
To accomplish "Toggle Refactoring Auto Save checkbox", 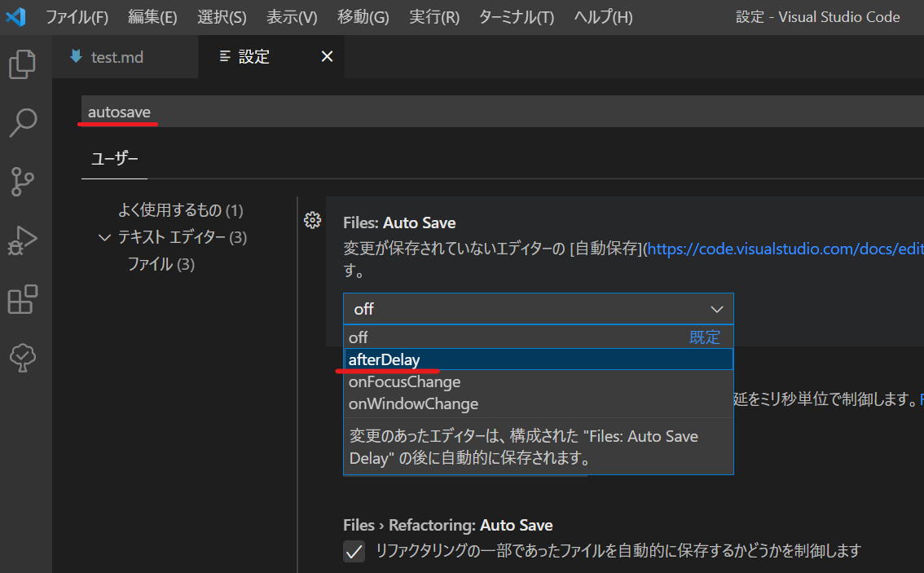I will (x=354, y=551).
